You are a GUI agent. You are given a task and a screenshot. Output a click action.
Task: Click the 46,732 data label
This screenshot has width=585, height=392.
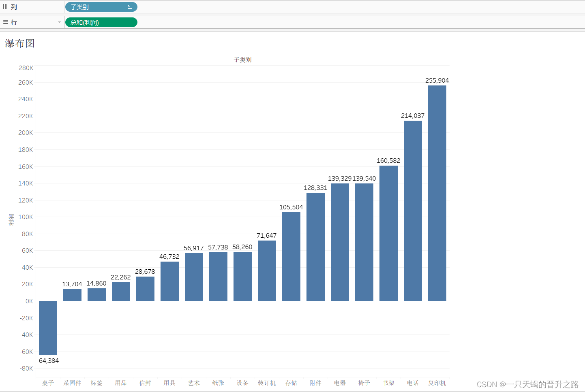click(169, 256)
